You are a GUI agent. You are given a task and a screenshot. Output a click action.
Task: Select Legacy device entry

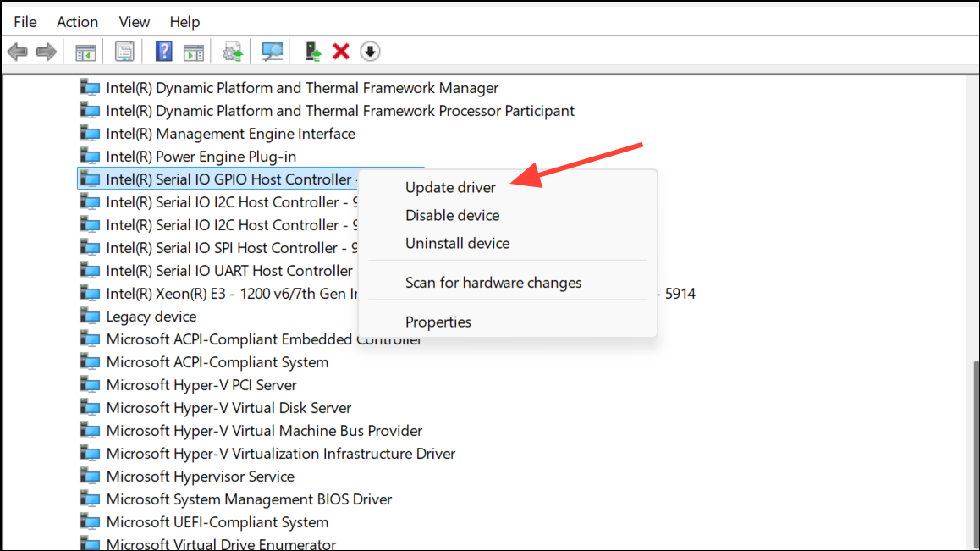(151, 317)
